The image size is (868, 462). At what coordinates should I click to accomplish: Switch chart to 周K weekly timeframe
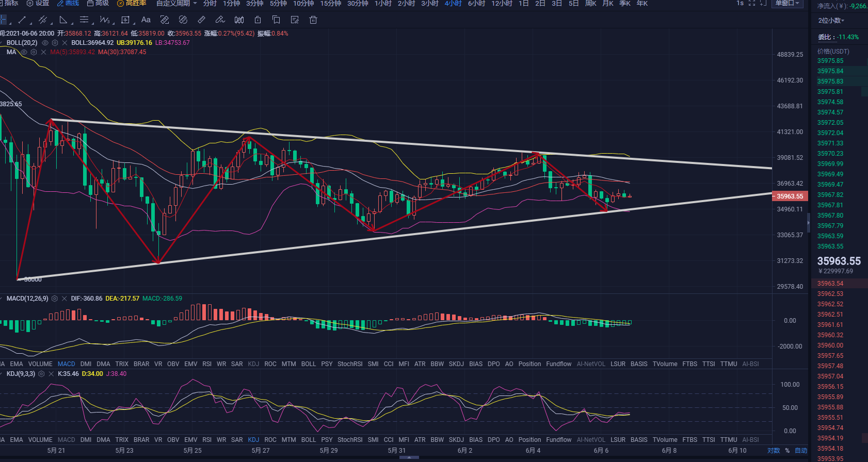[591, 3]
